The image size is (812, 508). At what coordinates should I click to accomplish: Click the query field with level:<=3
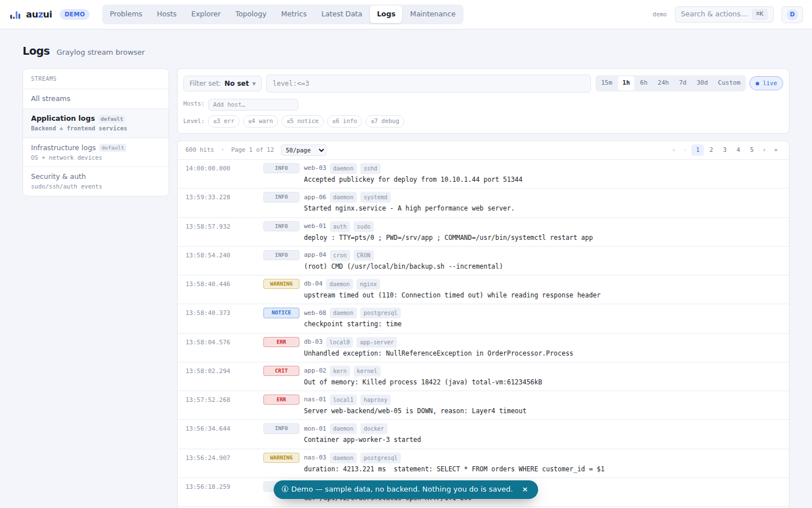tap(429, 84)
